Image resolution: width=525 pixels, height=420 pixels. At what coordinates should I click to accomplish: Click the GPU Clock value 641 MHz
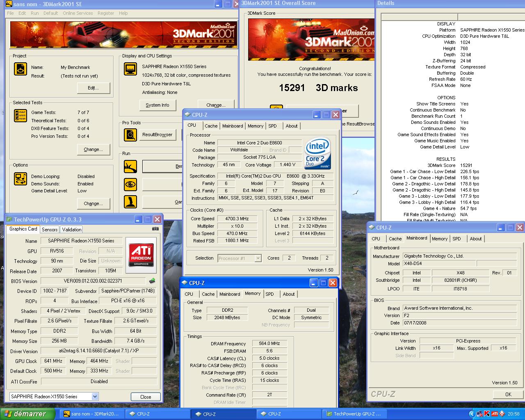53,361
